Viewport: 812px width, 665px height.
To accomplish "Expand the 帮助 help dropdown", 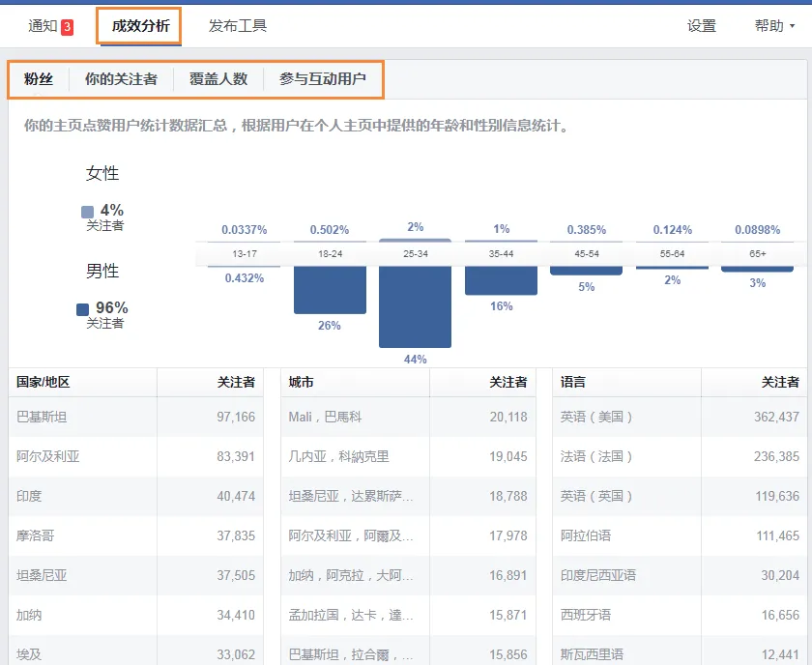I will [x=774, y=25].
